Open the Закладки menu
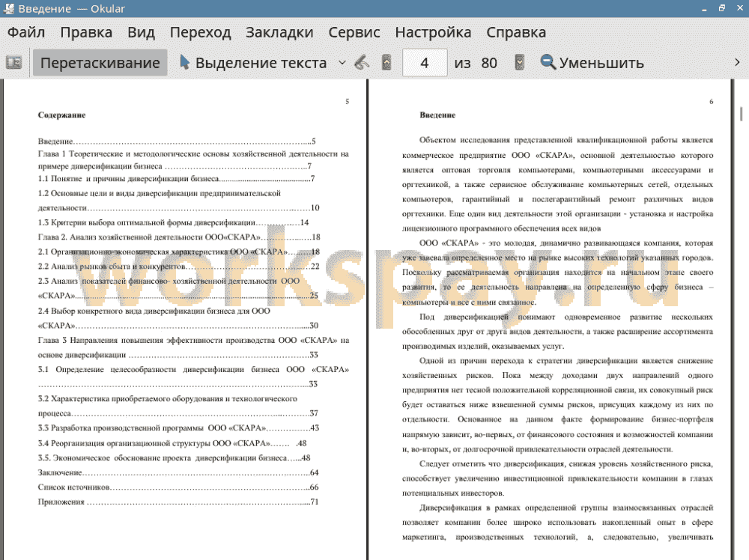749x560 pixels. [x=279, y=32]
